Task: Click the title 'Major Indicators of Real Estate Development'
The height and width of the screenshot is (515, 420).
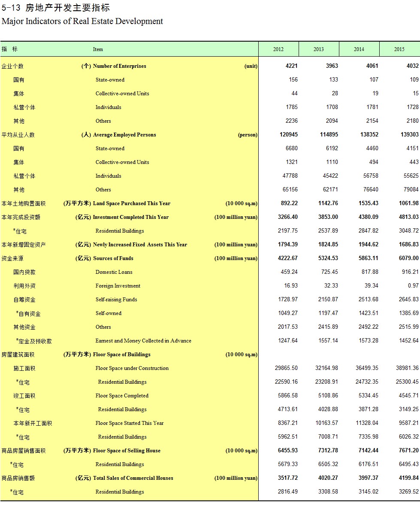Action: coord(82,21)
